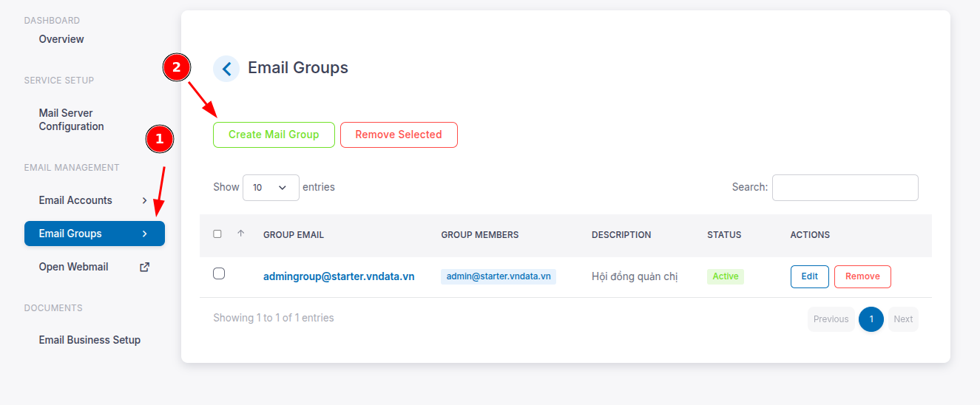Open the admingroup@starter.vndata.vn link
The height and width of the screenshot is (405, 980).
pyautogui.click(x=339, y=276)
